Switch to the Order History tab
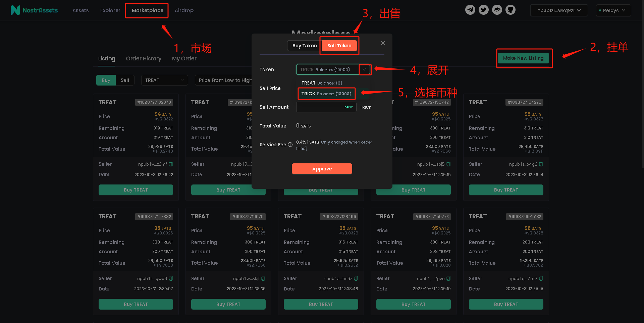This screenshot has width=644, height=323. (144, 58)
